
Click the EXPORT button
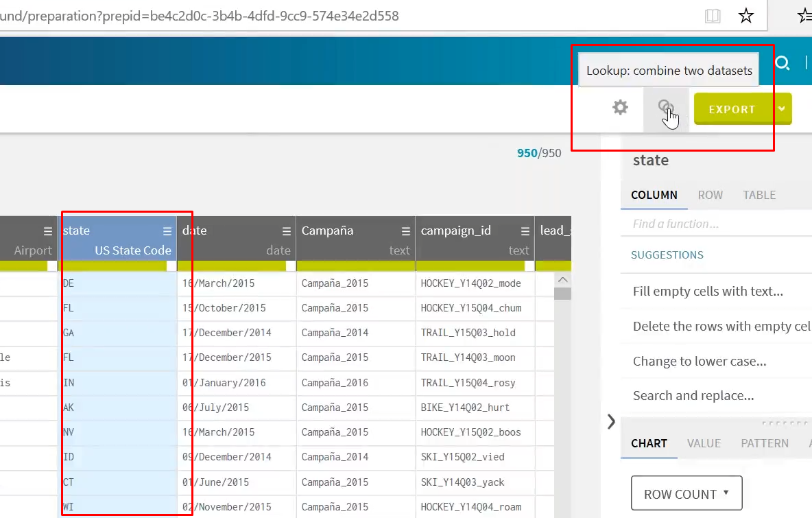[733, 108]
